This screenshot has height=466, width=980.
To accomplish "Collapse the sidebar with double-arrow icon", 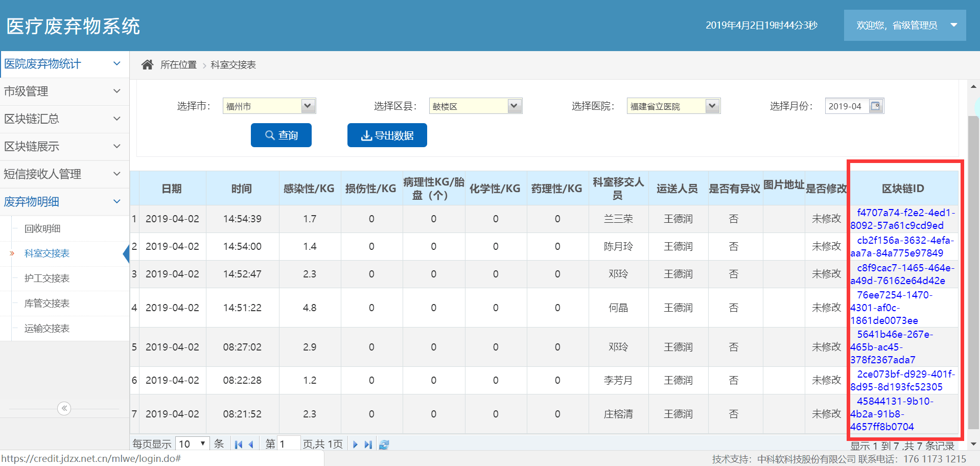I will pyautogui.click(x=64, y=408).
